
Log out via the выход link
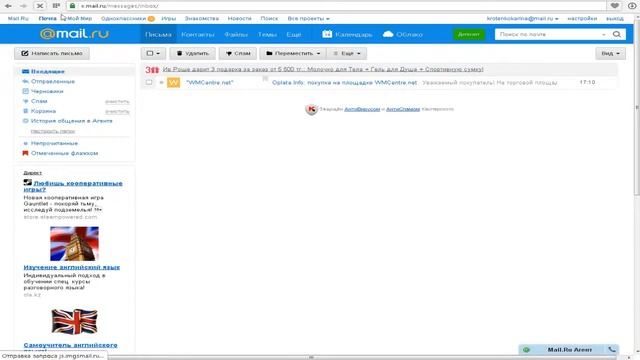pos(615,18)
